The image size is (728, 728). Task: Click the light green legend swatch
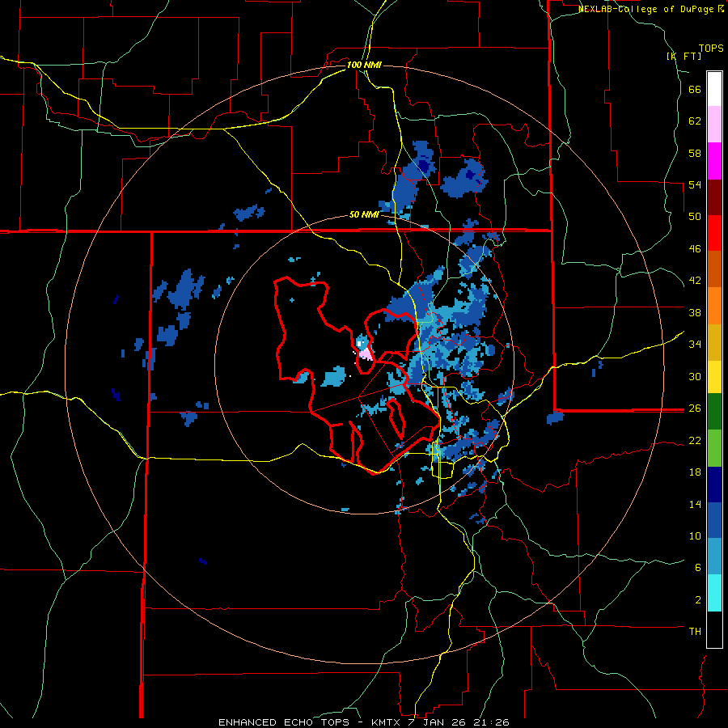tap(714, 448)
